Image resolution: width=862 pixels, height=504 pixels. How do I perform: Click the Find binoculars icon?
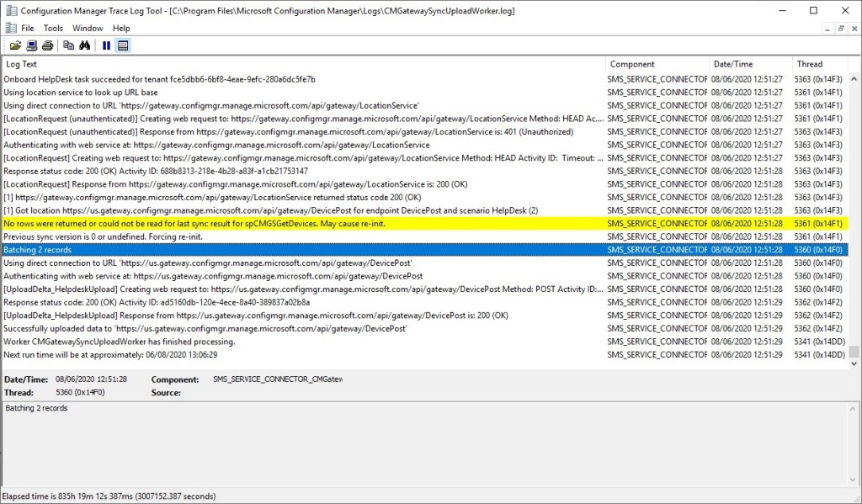pyautogui.click(x=85, y=45)
